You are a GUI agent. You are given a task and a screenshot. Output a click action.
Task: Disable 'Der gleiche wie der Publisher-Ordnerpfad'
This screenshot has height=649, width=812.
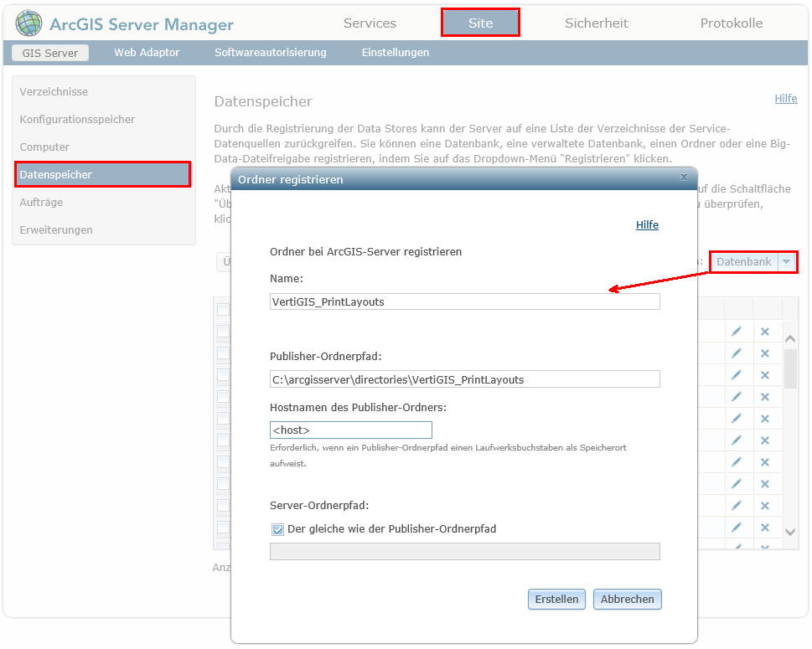277,528
